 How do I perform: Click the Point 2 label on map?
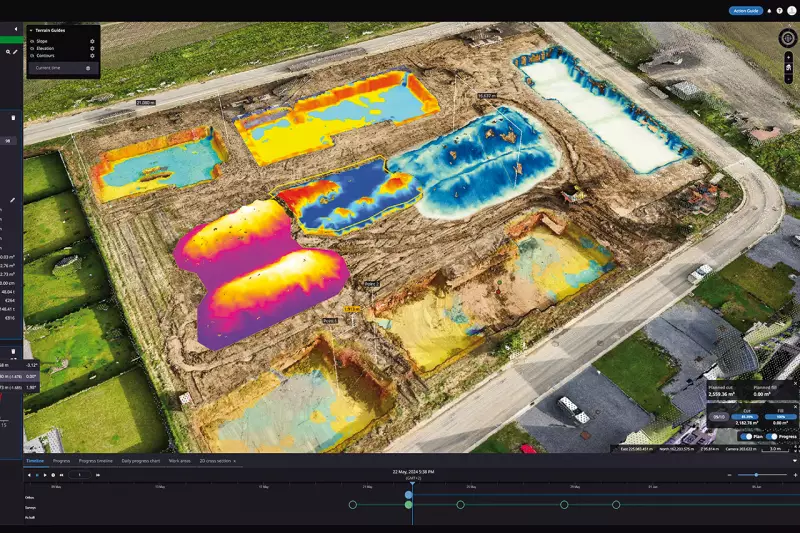[x=372, y=284]
